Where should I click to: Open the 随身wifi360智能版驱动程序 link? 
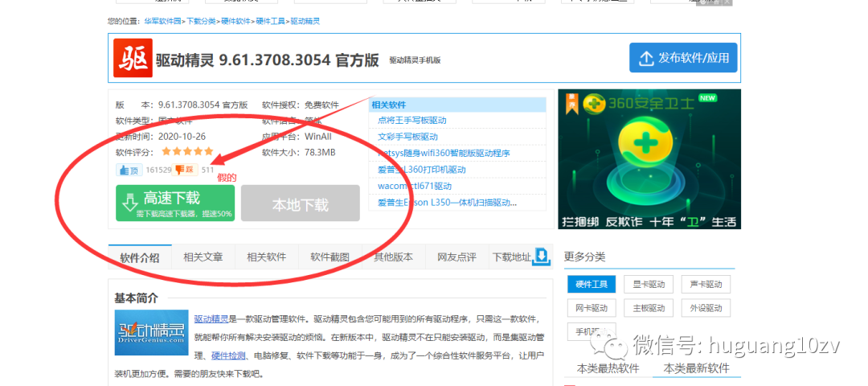point(444,153)
